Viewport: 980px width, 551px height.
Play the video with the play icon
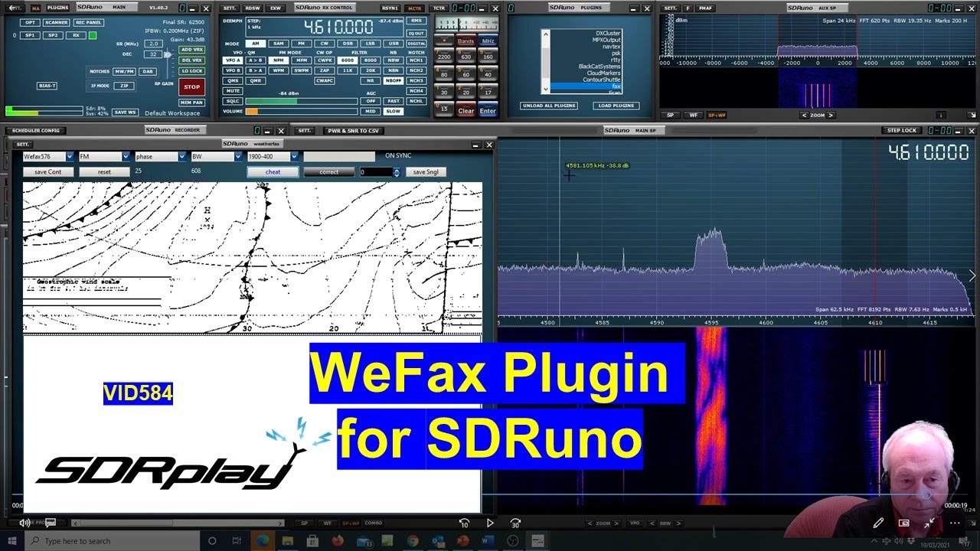(490, 523)
